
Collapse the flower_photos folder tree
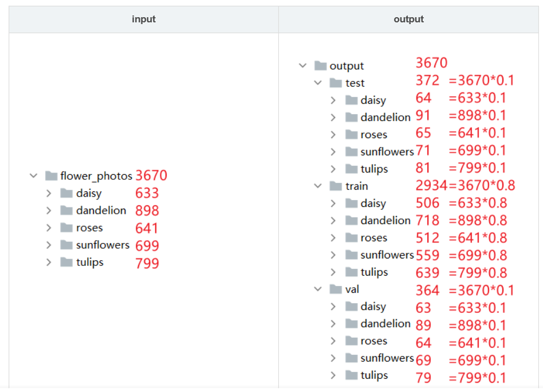click(33, 176)
